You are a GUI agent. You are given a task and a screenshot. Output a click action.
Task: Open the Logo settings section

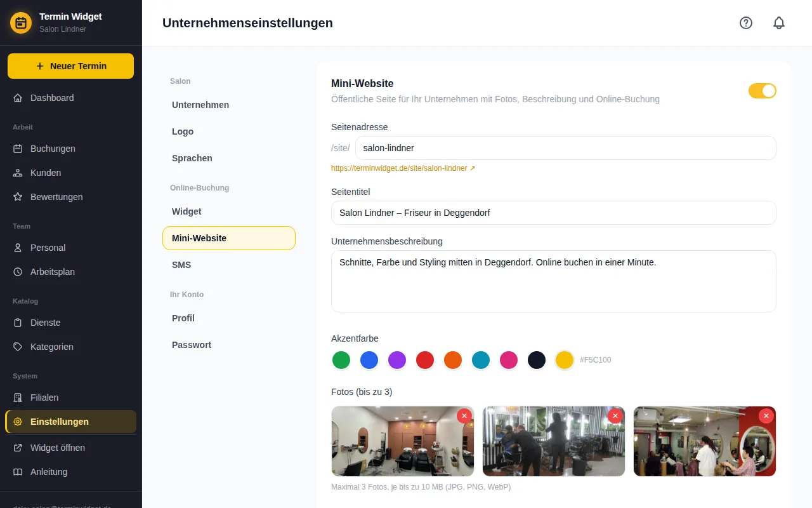point(229,131)
